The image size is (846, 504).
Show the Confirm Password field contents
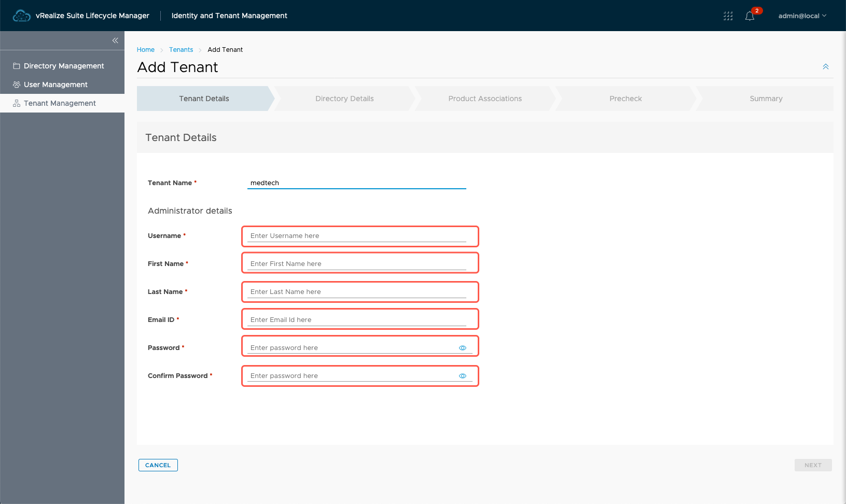(463, 376)
